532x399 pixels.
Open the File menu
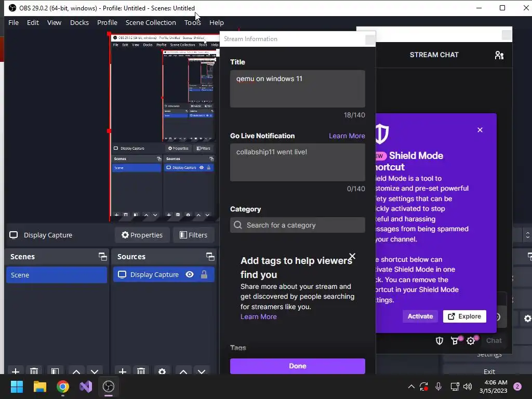click(14, 23)
